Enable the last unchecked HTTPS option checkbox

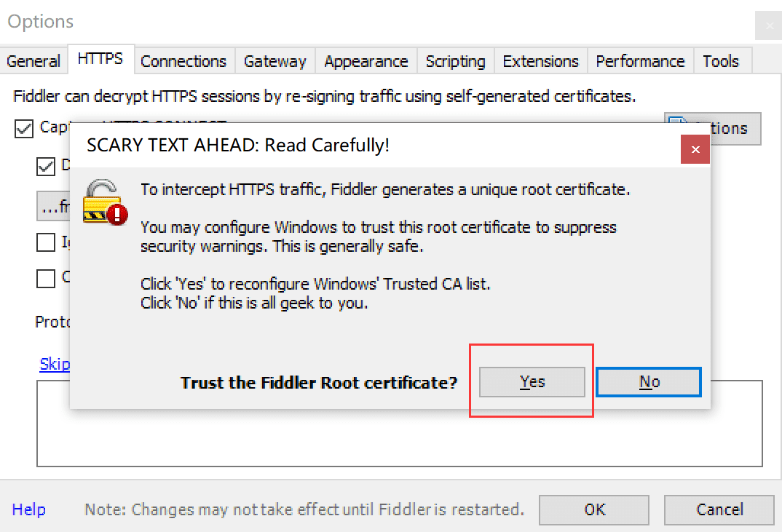[45, 279]
